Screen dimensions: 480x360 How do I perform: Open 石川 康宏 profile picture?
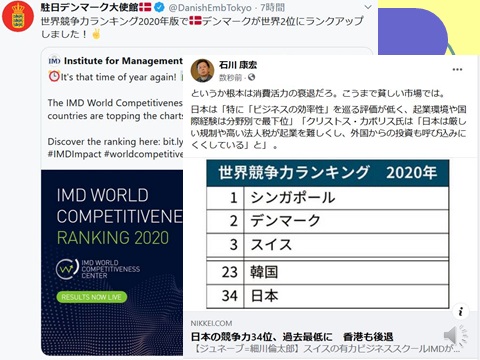(x=202, y=70)
